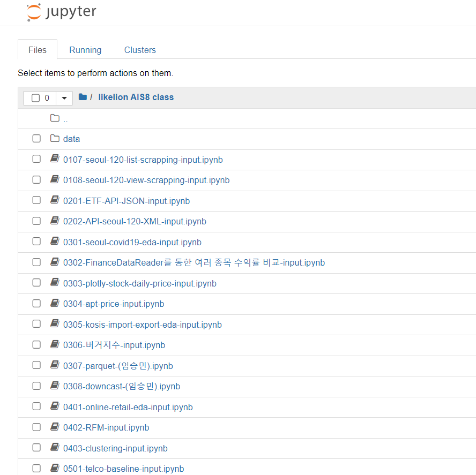Select checkbox for 0201-ETF-API-JSON-input.ipynb
Screen dimensions: 476x475
[36, 200]
